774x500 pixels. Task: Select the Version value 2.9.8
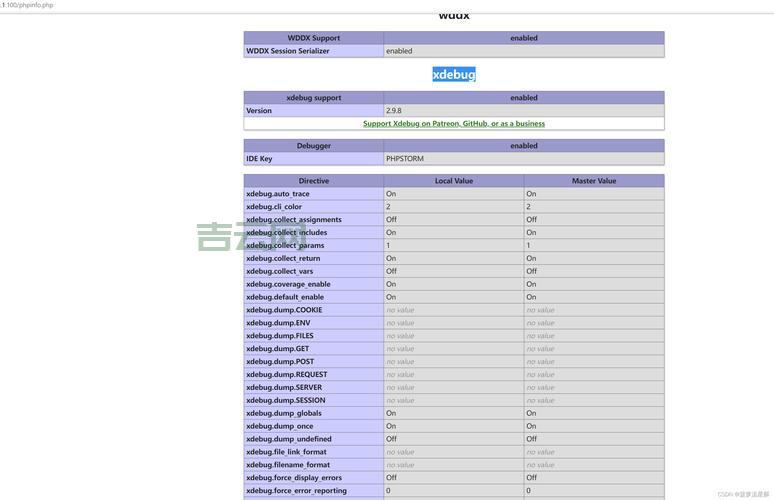[394, 111]
